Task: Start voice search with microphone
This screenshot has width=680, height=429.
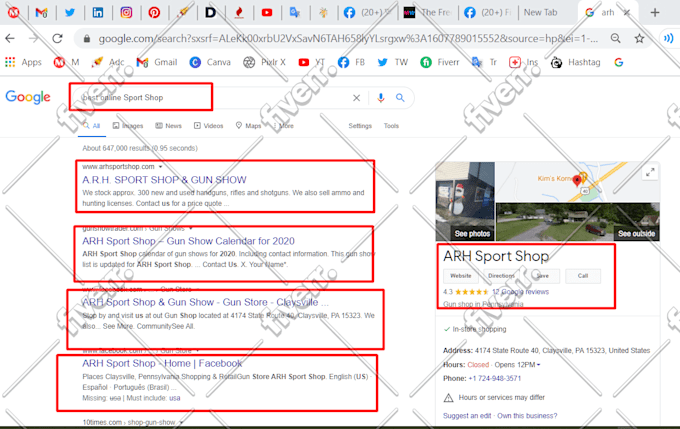Action: coord(381,98)
